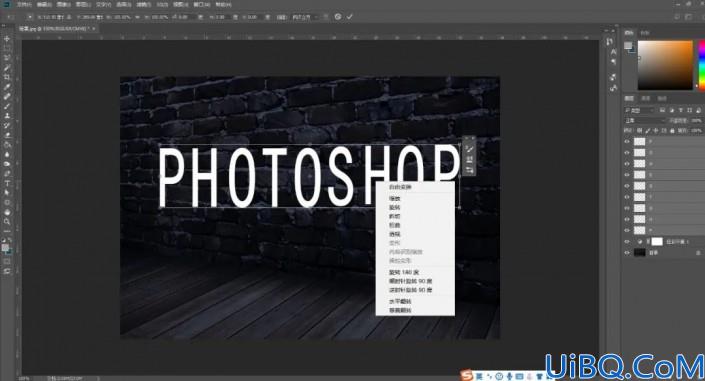
Task: Toggle eye icon of second layer from top
Action: (627, 152)
